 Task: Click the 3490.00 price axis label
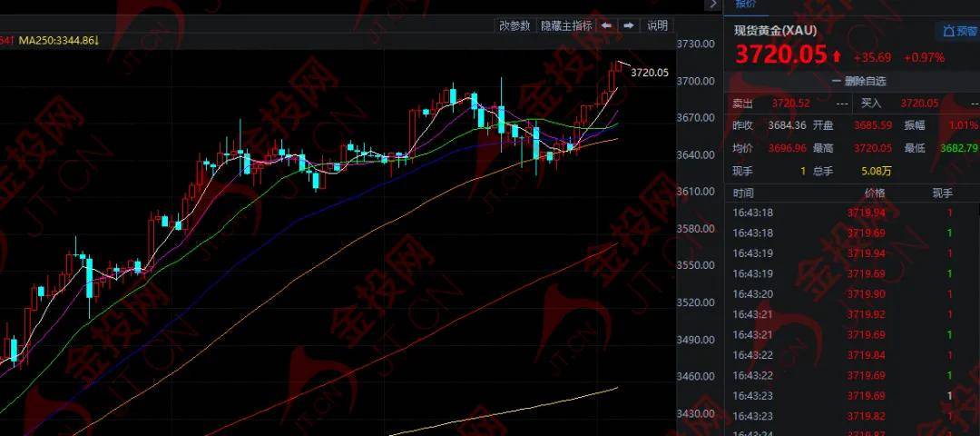pos(696,340)
